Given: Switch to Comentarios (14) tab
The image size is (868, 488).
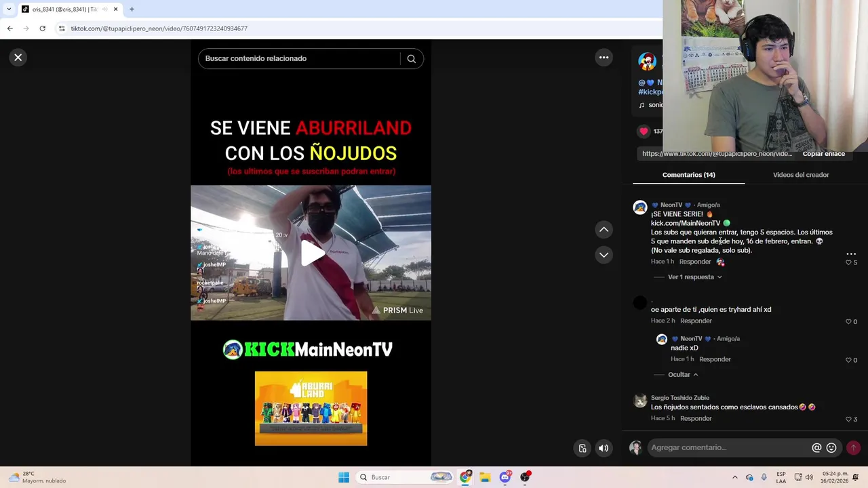Looking at the screenshot, I should [x=688, y=175].
